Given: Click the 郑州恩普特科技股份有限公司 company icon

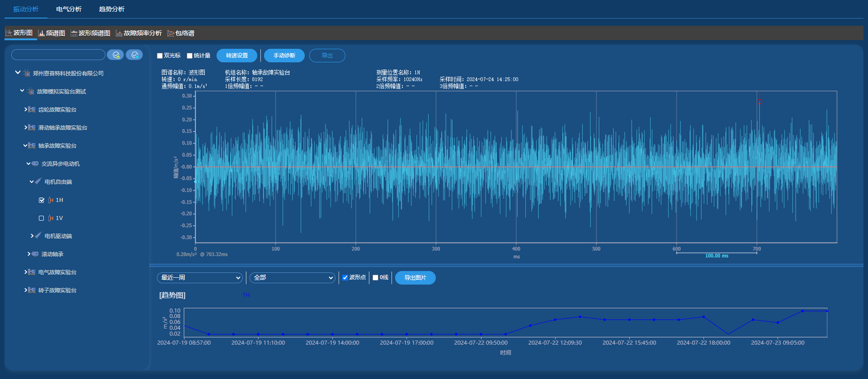Looking at the screenshot, I should click(x=27, y=73).
